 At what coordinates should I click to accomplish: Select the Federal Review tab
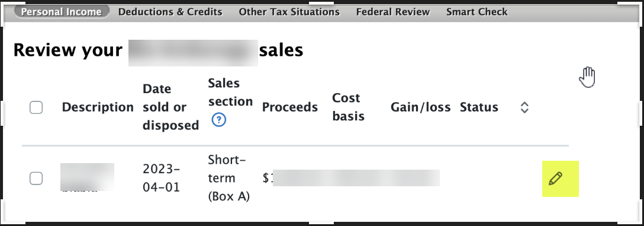[x=392, y=12]
